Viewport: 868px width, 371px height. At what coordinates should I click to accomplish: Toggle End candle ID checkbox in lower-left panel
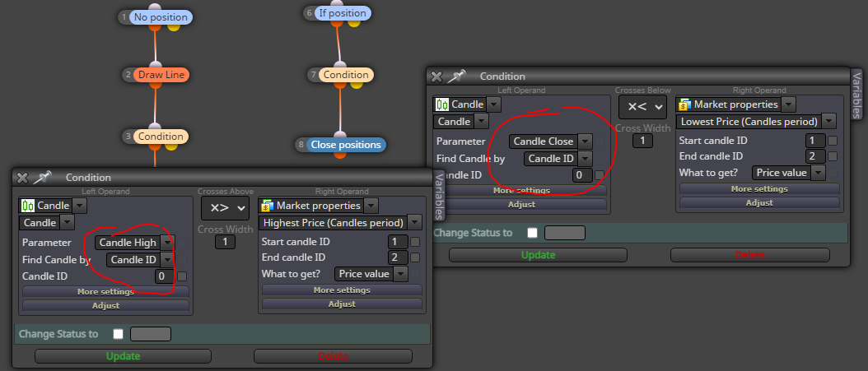414,257
